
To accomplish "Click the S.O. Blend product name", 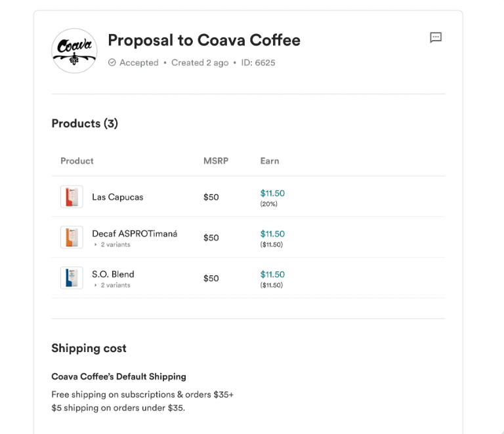I will click(x=113, y=274).
